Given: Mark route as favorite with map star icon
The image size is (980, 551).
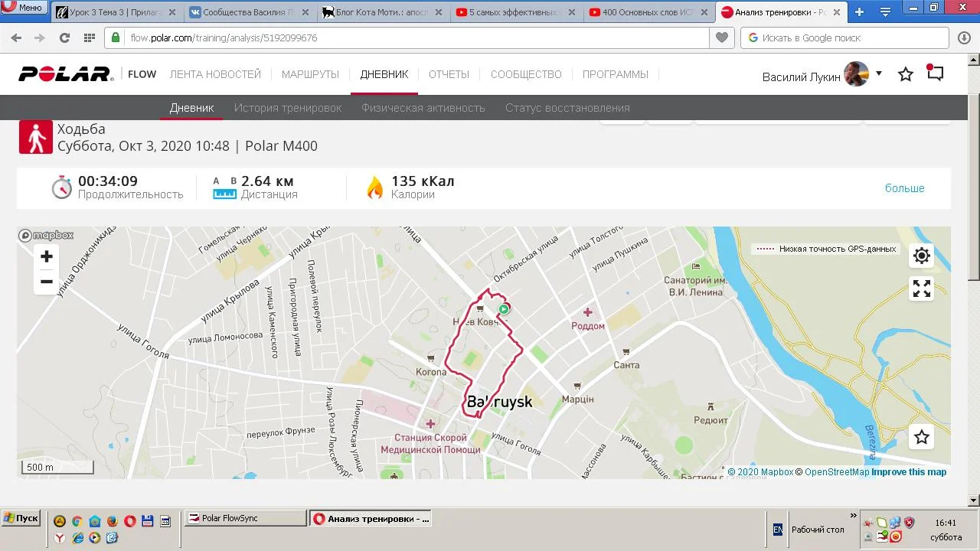Looking at the screenshot, I should tap(922, 437).
